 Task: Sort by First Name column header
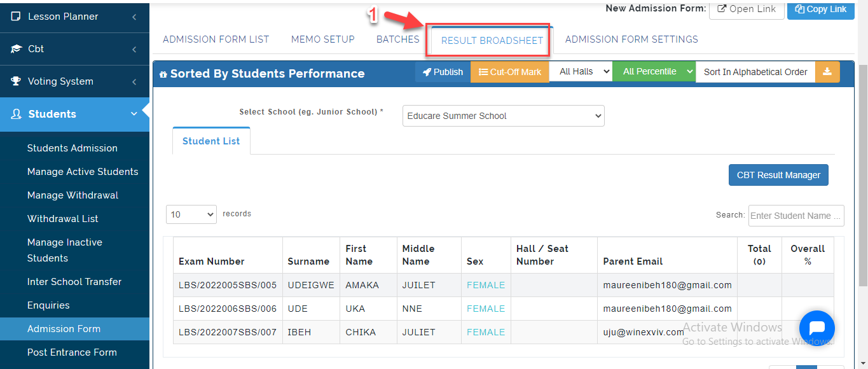(x=368, y=255)
